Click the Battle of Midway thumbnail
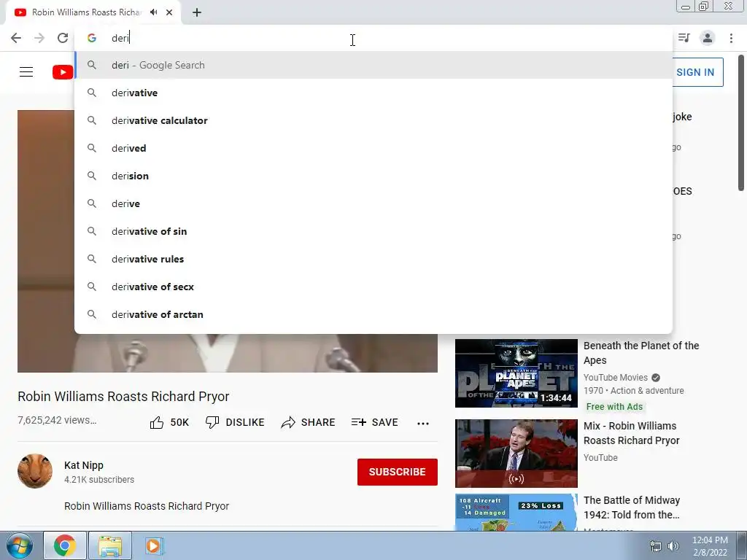Screen dimensions: 747x560 tap(516, 513)
